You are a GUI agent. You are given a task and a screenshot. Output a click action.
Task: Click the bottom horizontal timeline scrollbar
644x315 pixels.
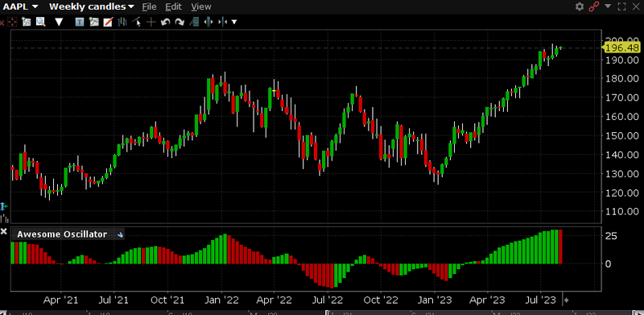click(322, 313)
